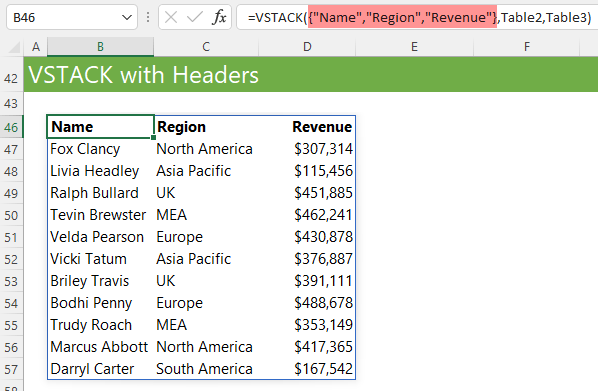This screenshot has width=598, height=391.
Task: Click the Insert Function fx icon
Action: click(x=219, y=17)
